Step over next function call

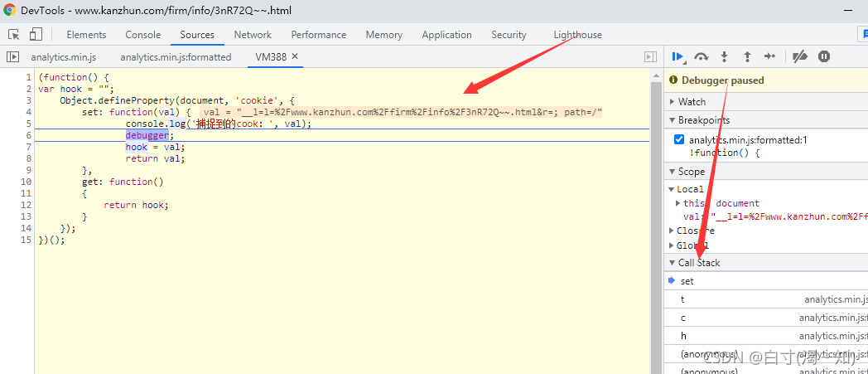coord(702,56)
